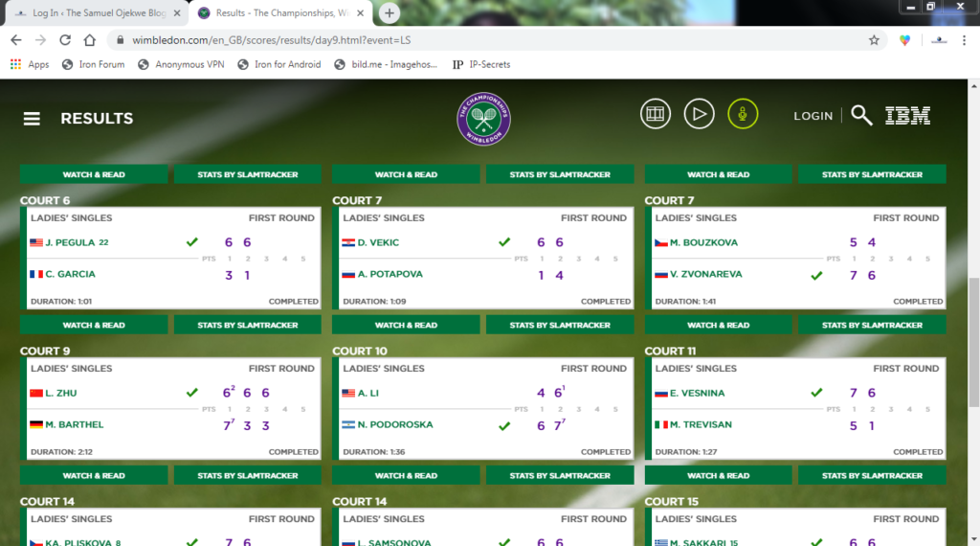This screenshot has height=546, width=980.
Task: Click player name V. Zvonareva
Action: click(706, 274)
